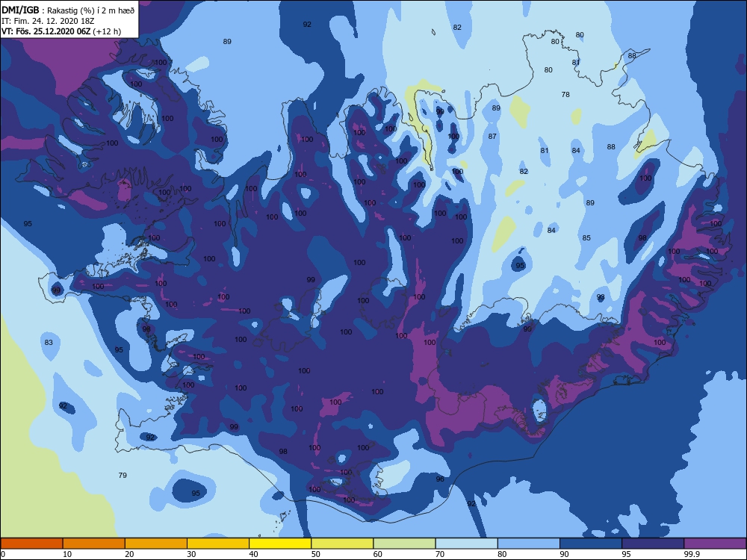Click the humidity value '87' on the map
The image size is (747, 560).
492,136
